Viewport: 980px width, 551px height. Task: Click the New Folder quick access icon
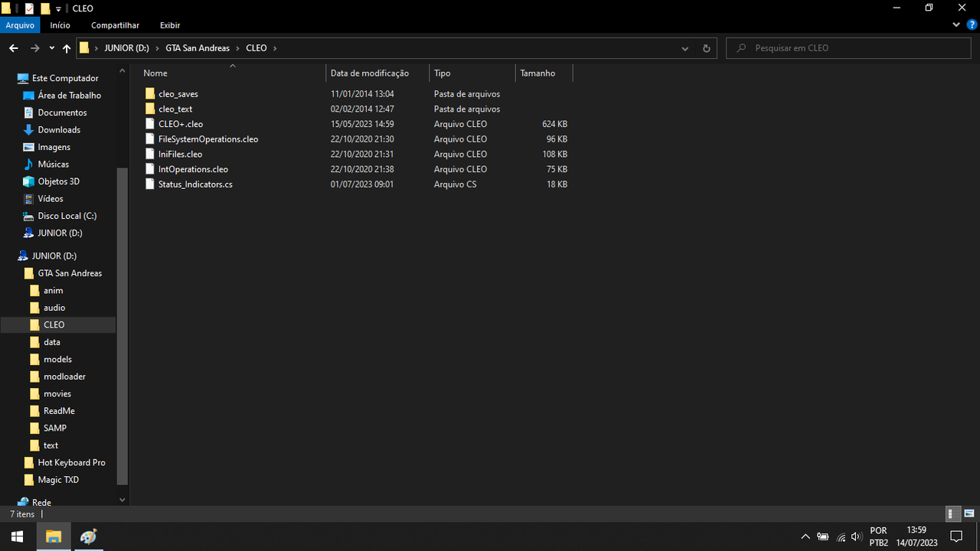(x=45, y=8)
